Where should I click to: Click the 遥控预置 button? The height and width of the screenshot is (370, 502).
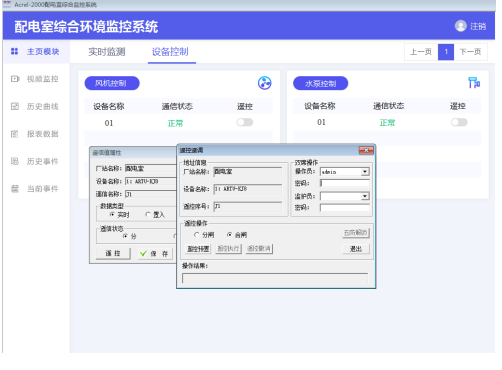pos(198,249)
